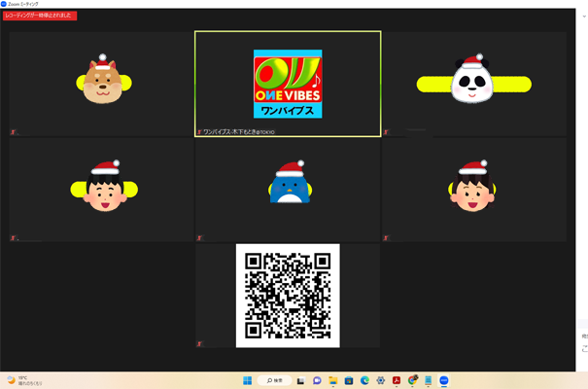Select the boy with Santa hat tile
588x389 pixels.
(x=101, y=190)
